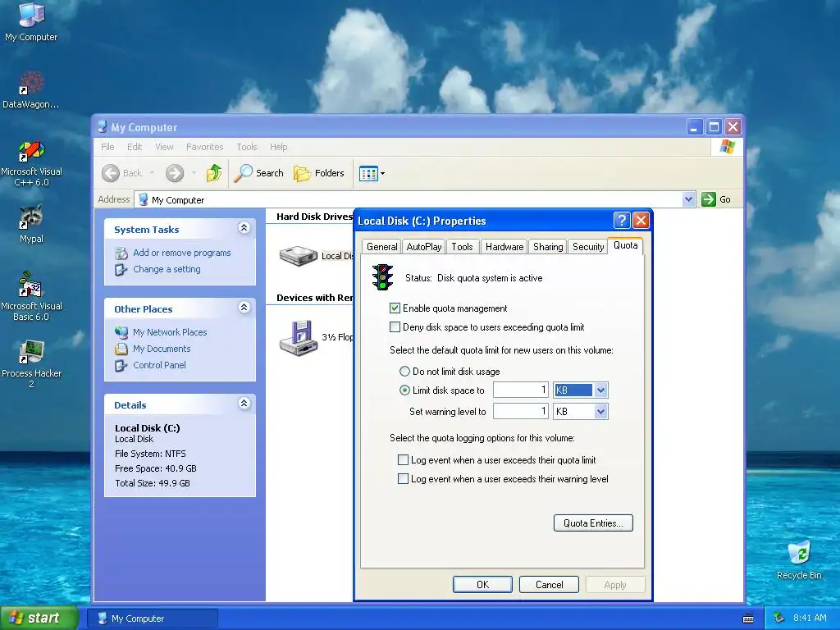This screenshot has height=630, width=840.
Task: Check Log event when user exceeds warning level
Action: pos(403,478)
